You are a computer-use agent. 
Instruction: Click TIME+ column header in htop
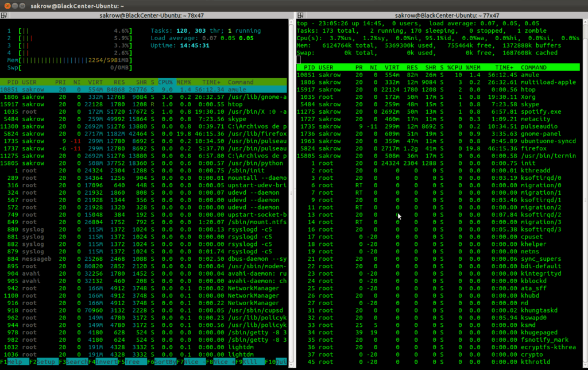click(x=211, y=82)
